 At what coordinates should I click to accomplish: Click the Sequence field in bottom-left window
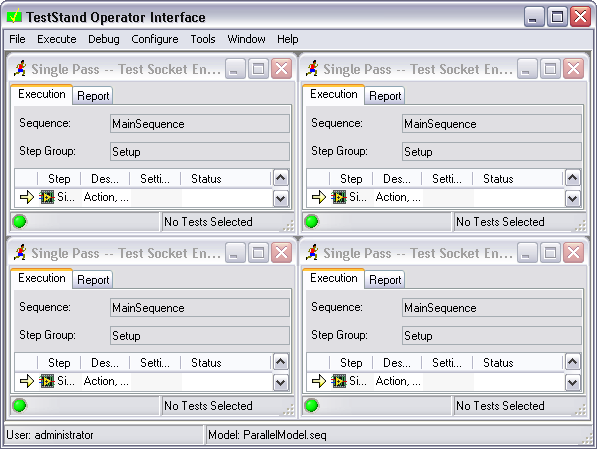tap(200, 308)
